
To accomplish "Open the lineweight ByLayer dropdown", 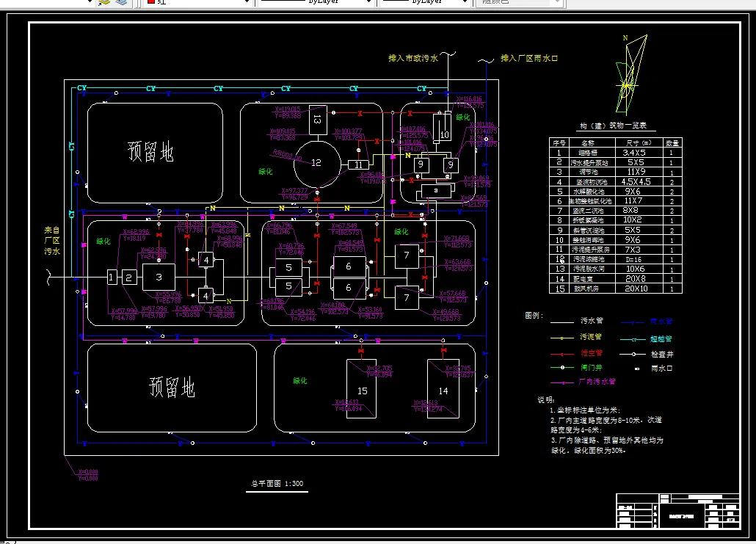I will pos(465,2).
